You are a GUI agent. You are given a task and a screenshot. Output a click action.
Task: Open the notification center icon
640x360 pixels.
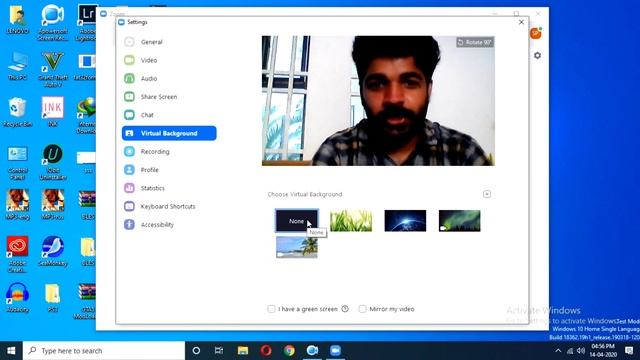[629, 351]
